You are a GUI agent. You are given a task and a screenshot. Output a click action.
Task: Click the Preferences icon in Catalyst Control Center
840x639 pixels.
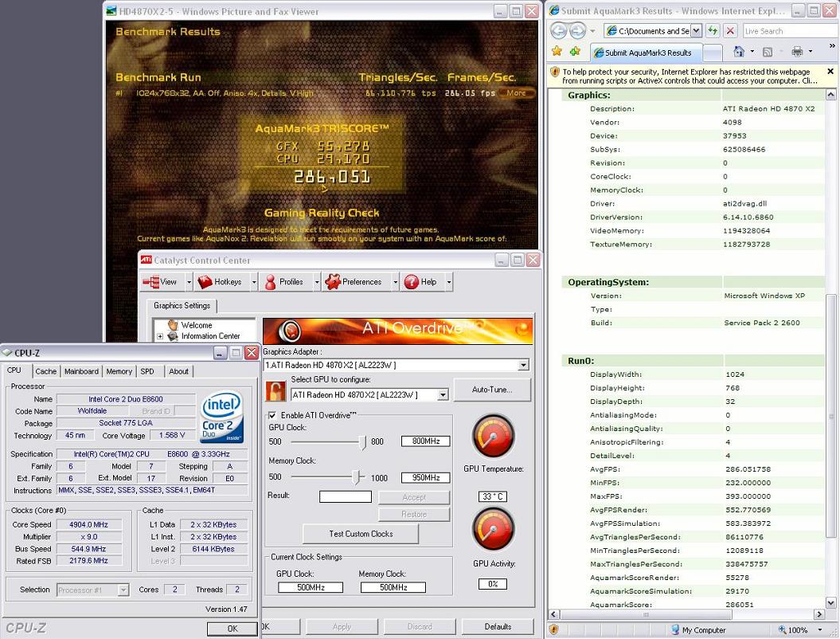(333, 282)
